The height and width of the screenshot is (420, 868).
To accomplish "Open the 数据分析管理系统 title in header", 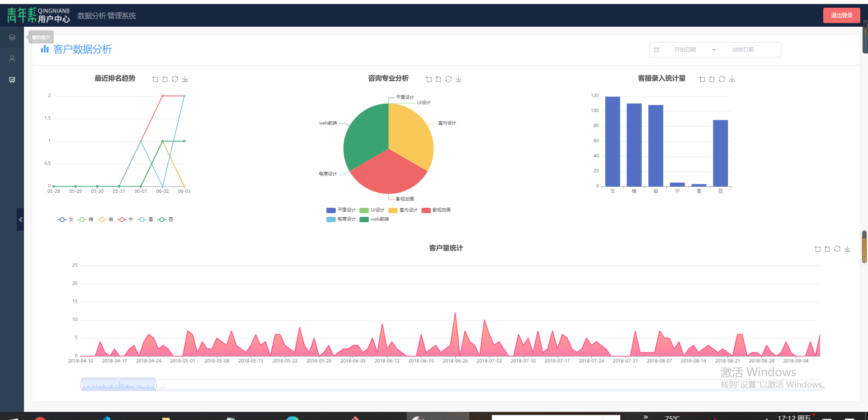I will 107,15.
